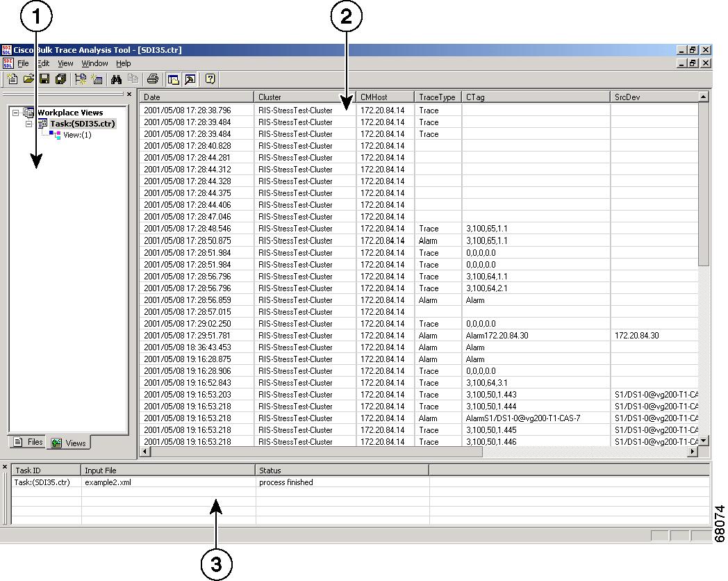Open the View menu

(x=65, y=64)
